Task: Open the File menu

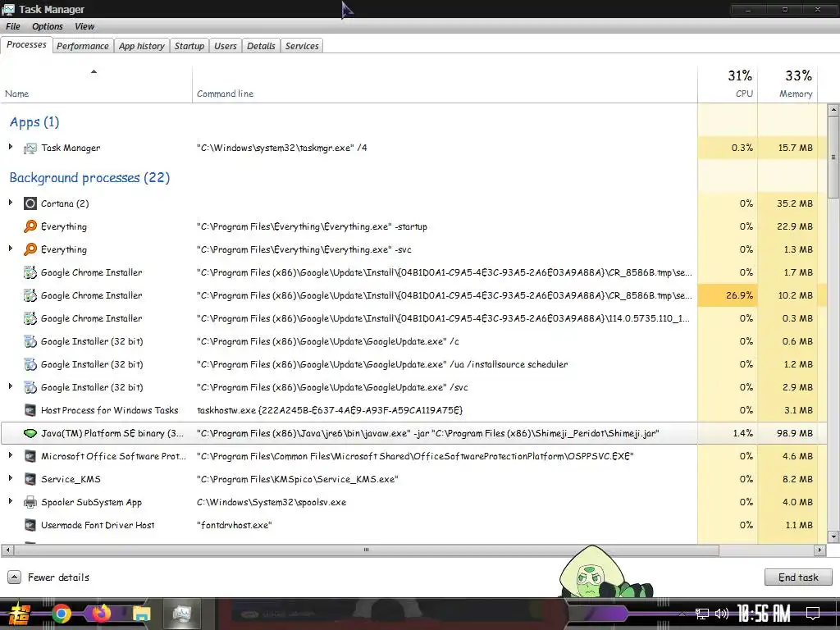Action: [x=13, y=26]
